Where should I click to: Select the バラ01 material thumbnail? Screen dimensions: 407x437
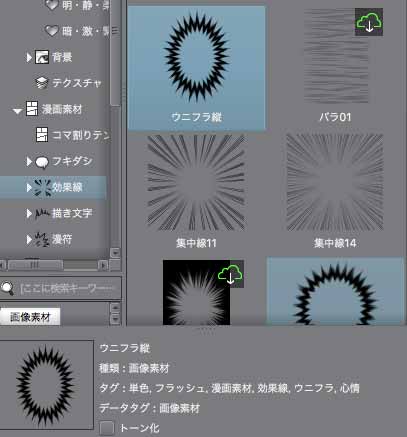pyautogui.click(x=336, y=56)
